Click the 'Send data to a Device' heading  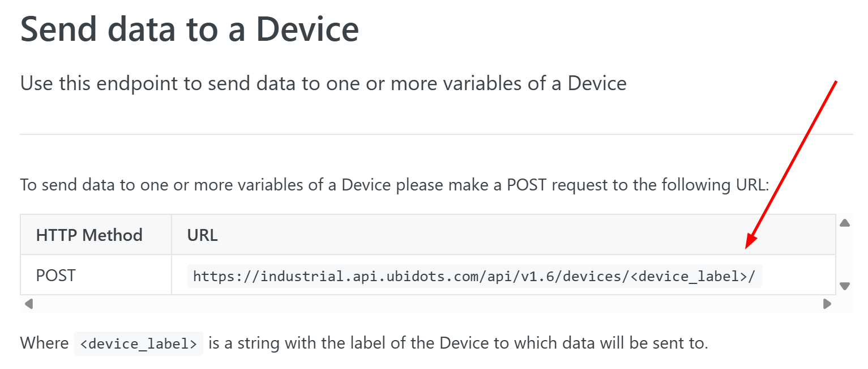[189, 28]
